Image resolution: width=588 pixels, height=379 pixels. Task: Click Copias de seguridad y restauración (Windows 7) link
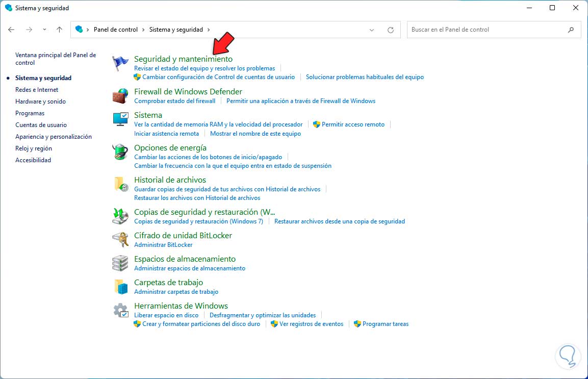pyautogui.click(x=199, y=221)
